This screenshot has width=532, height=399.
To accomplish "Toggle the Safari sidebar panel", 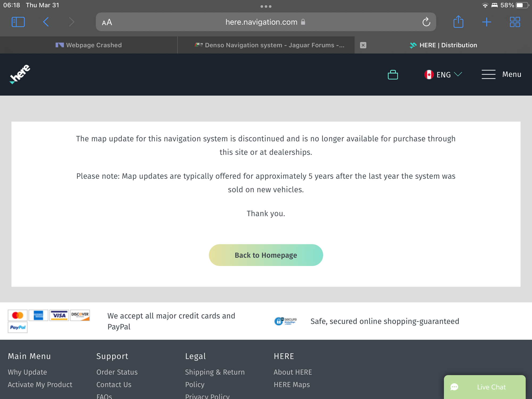I will (x=18, y=22).
